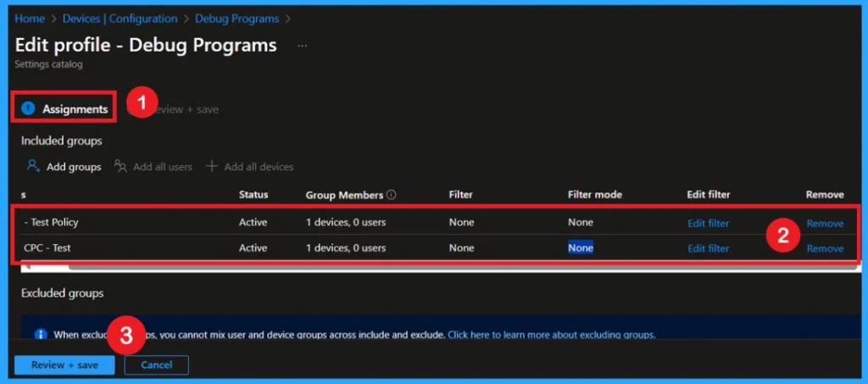The width and height of the screenshot is (868, 384).
Task: Select the 'CPC - Test' group name
Action: click(x=47, y=248)
